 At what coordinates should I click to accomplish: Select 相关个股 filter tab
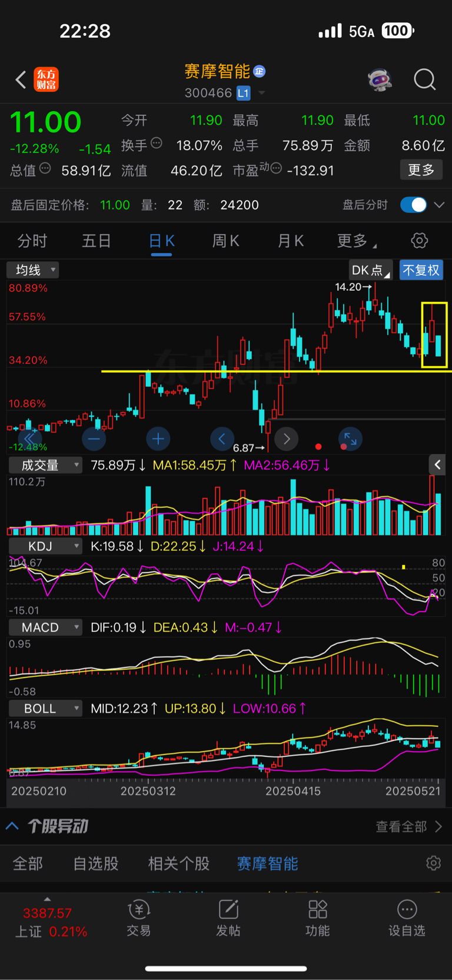[179, 863]
